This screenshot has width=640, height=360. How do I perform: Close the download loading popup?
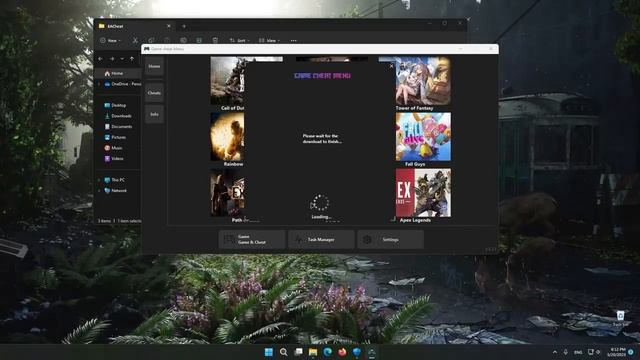(x=391, y=66)
